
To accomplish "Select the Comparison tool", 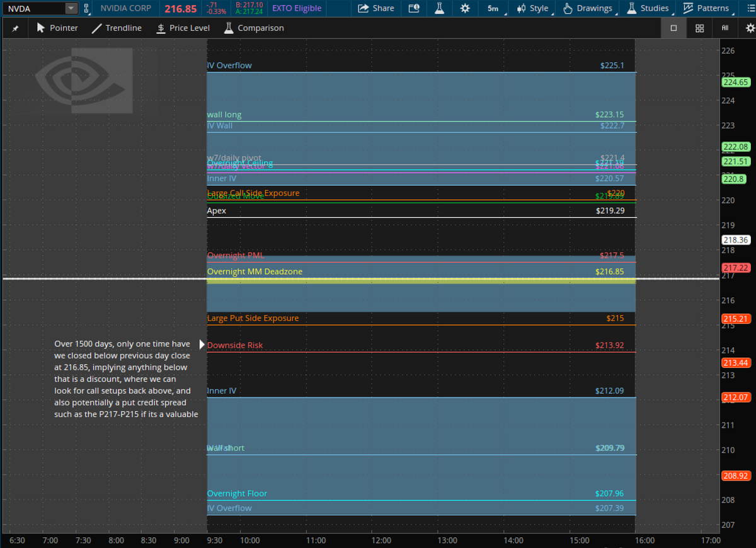I will [x=253, y=28].
